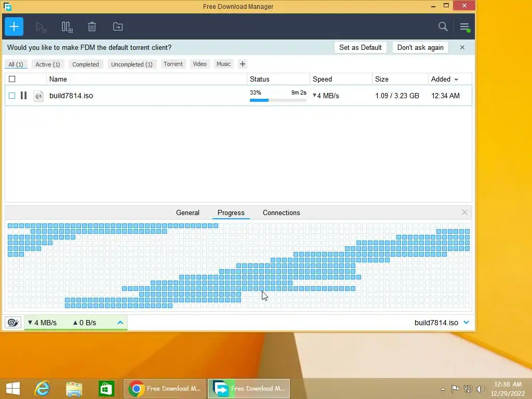Switch to Chrome Free Download Manager window
532x399 pixels.
165,389
